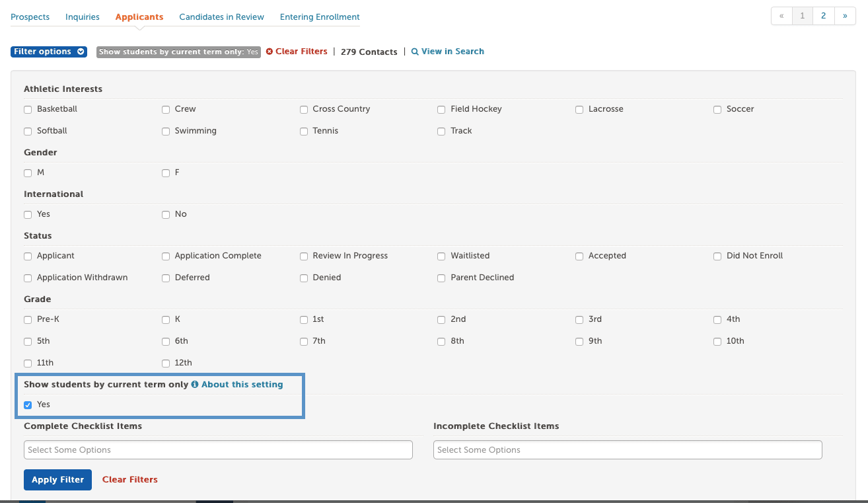
Task: Switch to the Inquiries tab
Action: click(83, 17)
